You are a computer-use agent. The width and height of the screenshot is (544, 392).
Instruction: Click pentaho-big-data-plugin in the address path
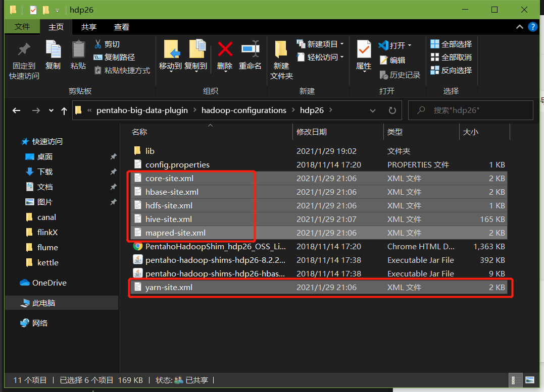point(142,110)
